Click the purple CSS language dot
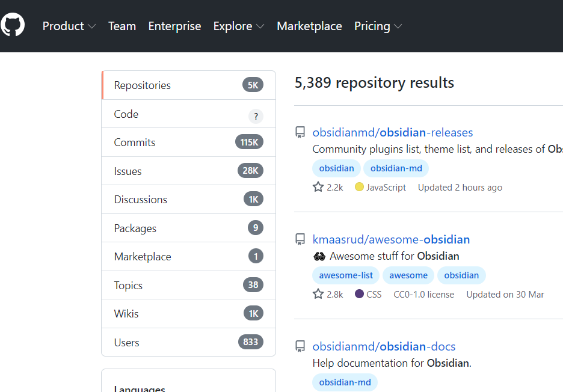Screen dimensions: 563x392 (359, 293)
